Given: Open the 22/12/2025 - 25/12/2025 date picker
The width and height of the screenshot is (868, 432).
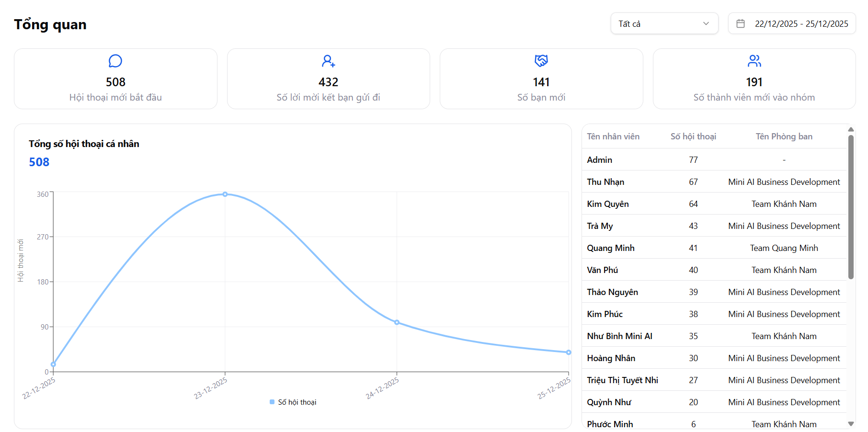Looking at the screenshot, I should [x=801, y=23].
